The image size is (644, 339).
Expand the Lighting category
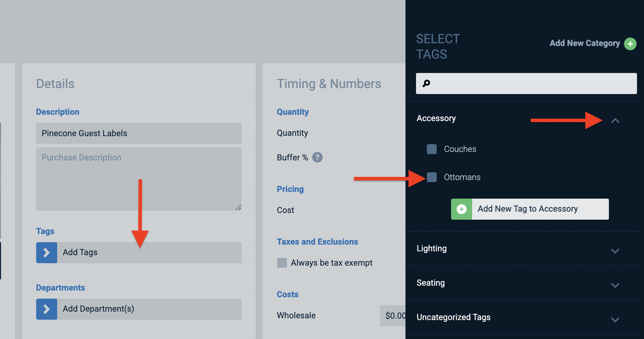(x=615, y=251)
